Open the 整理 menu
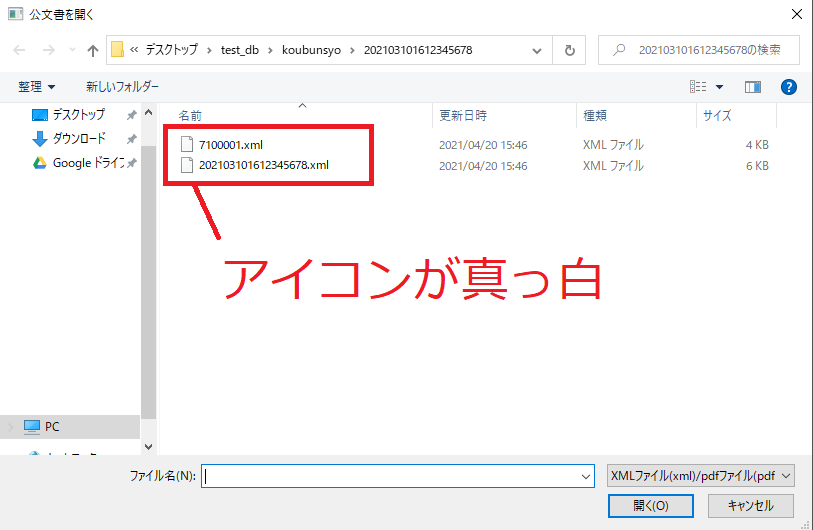Image resolution: width=813 pixels, height=530 pixels. click(x=37, y=87)
